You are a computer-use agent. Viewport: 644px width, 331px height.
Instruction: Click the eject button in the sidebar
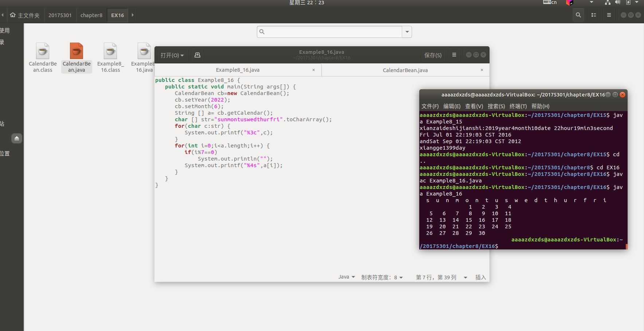coord(17,138)
